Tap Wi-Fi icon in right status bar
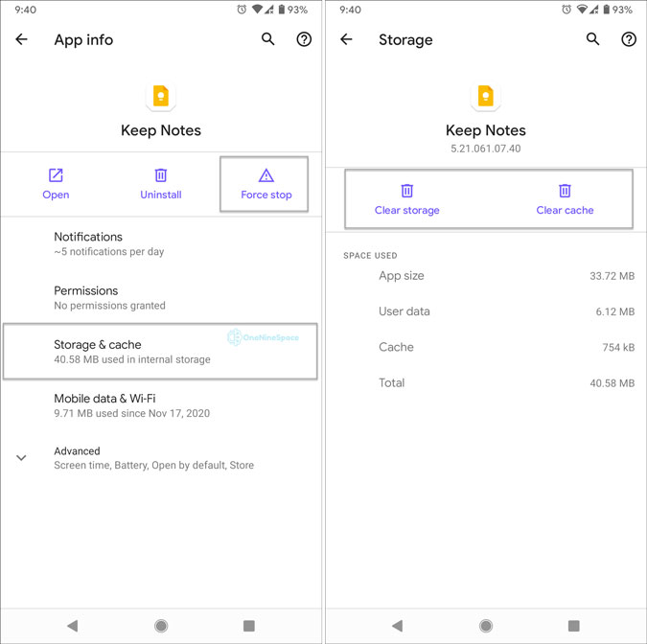Image resolution: width=647 pixels, height=644 pixels. 582,10
